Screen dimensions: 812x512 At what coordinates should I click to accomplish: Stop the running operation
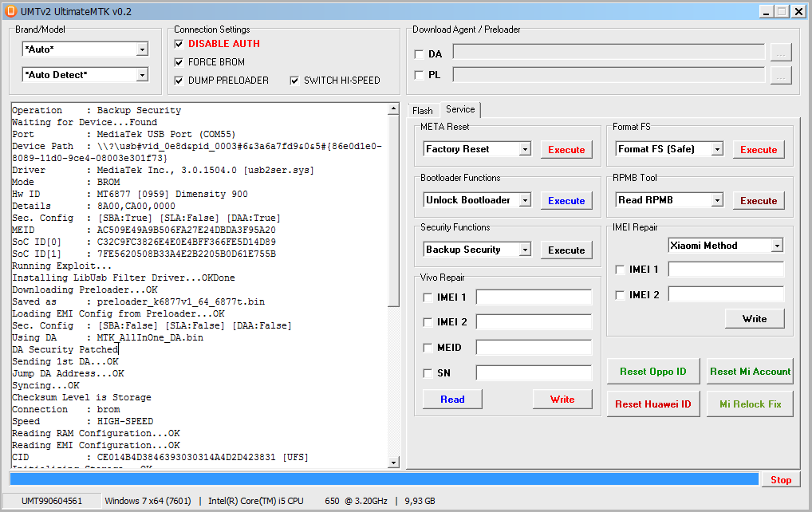point(780,480)
